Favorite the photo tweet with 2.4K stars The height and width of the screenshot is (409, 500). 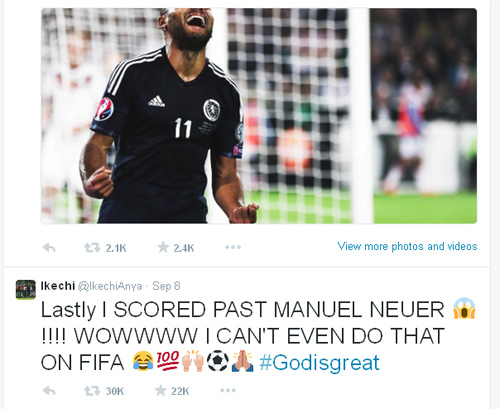(163, 247)
